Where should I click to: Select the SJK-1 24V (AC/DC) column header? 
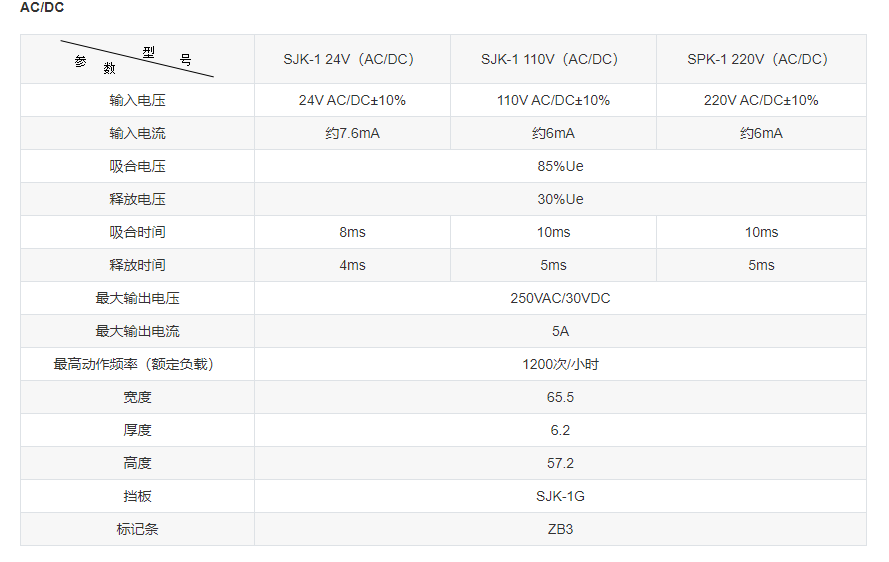coord(348,60)
